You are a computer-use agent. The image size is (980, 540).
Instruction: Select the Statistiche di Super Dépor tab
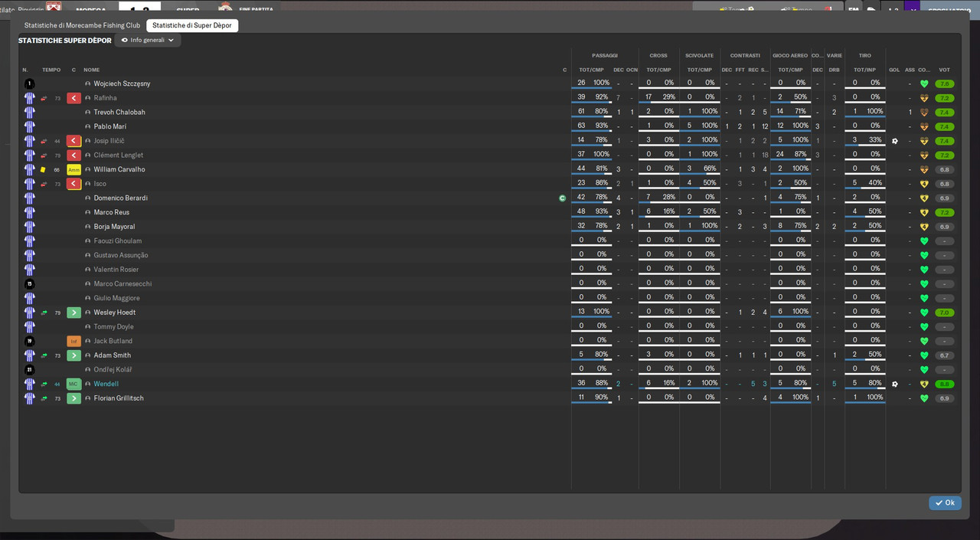[x=192, y=25]
